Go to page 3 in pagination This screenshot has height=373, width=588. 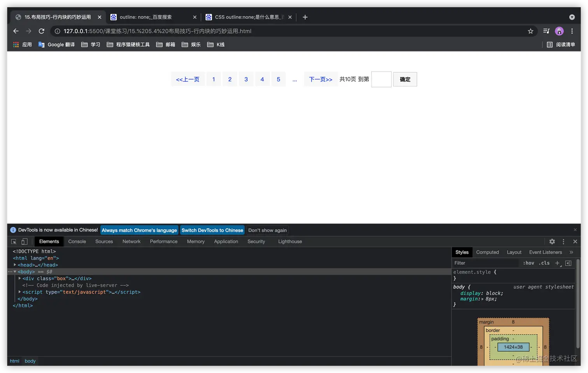(246, 79)
